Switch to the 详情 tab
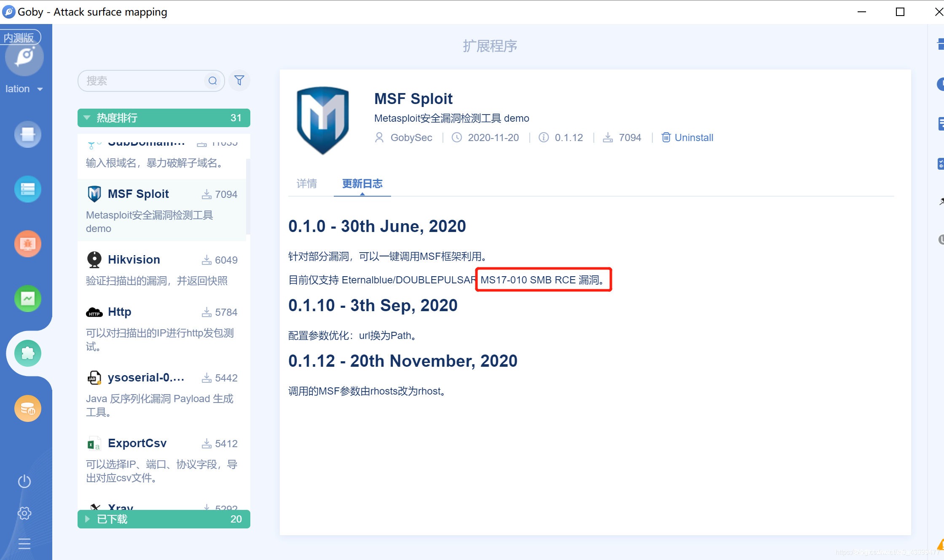The width and height of the screenshot is (944, 560). (307, 184)
